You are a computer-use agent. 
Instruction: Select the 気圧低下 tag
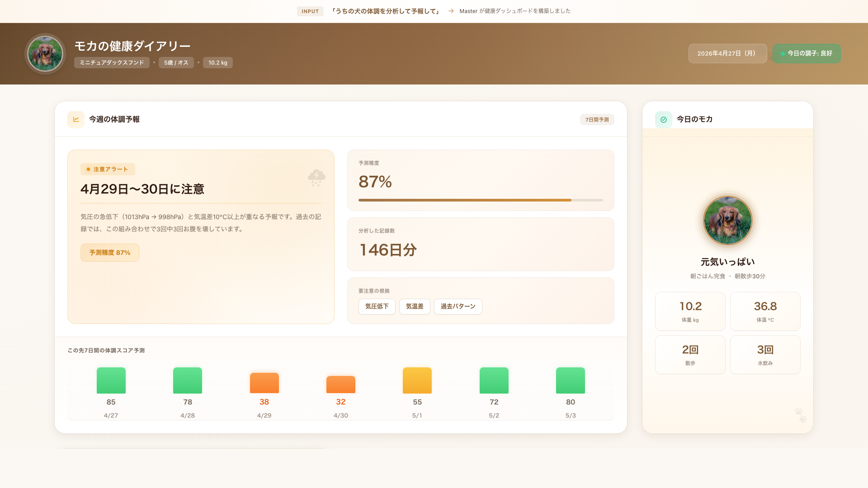pos(377,306)
